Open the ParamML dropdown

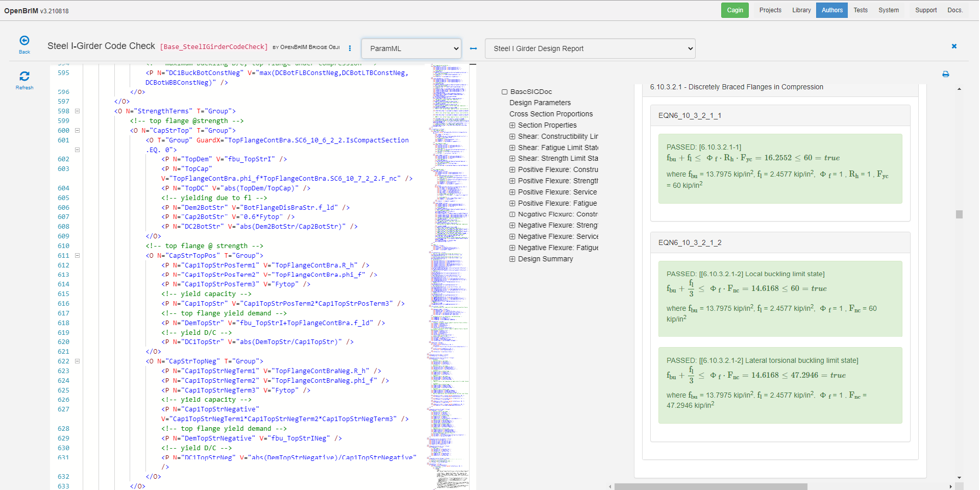point(411,48)
